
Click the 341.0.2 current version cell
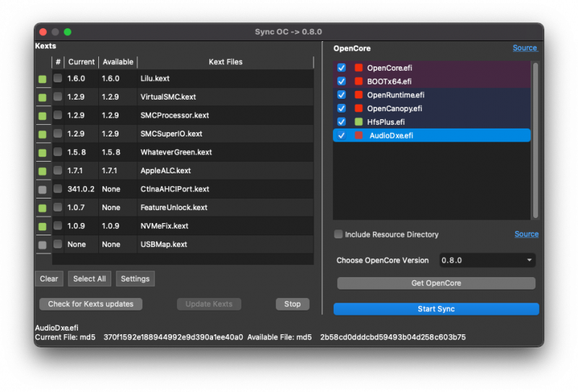(81, 189)
